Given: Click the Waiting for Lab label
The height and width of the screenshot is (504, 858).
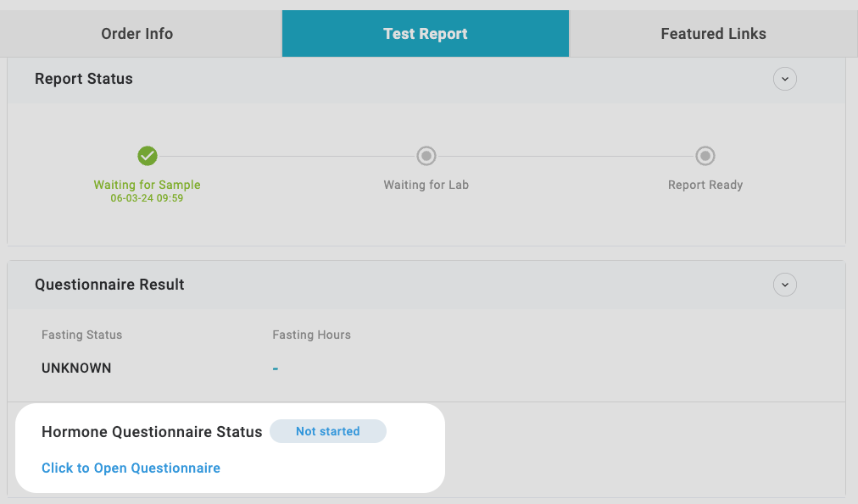Looking at the screenshot, I should (x=426, y=185).
